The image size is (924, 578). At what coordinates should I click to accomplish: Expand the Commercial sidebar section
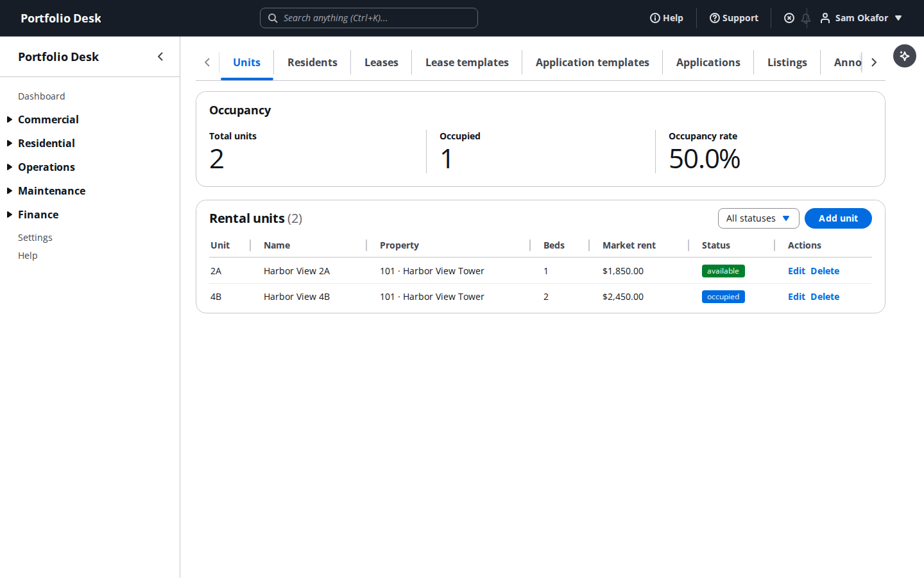click(x=48, y=119)
